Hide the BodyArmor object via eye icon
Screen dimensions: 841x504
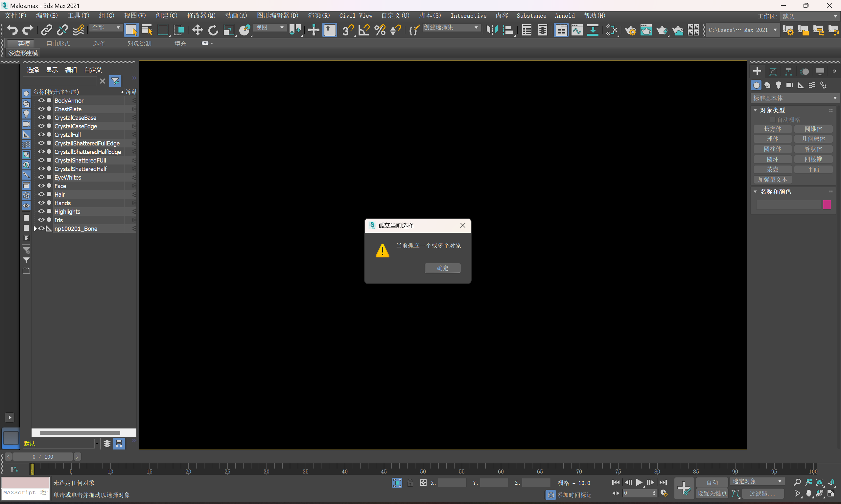click(41, 100)
